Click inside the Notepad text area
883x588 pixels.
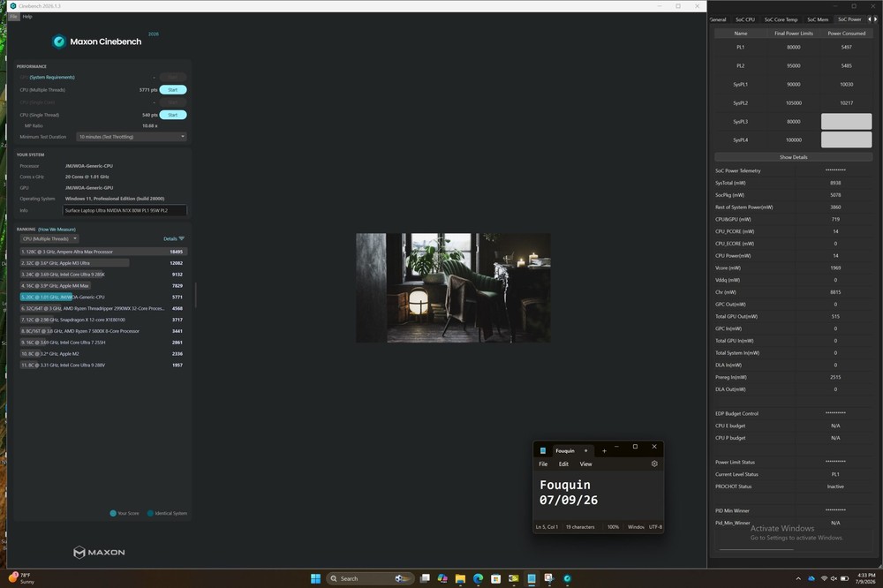coord(598,495)
